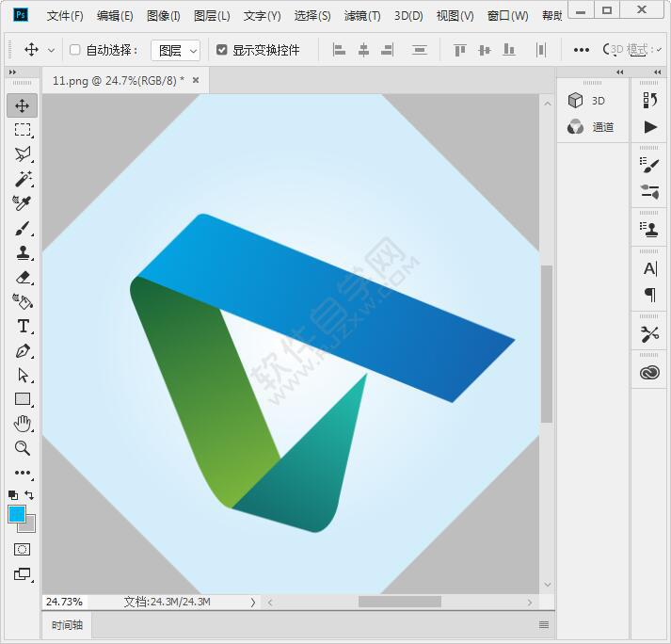Select the Hand tool
The width and height of the screenshot is (671, 644).
point(23,424)
